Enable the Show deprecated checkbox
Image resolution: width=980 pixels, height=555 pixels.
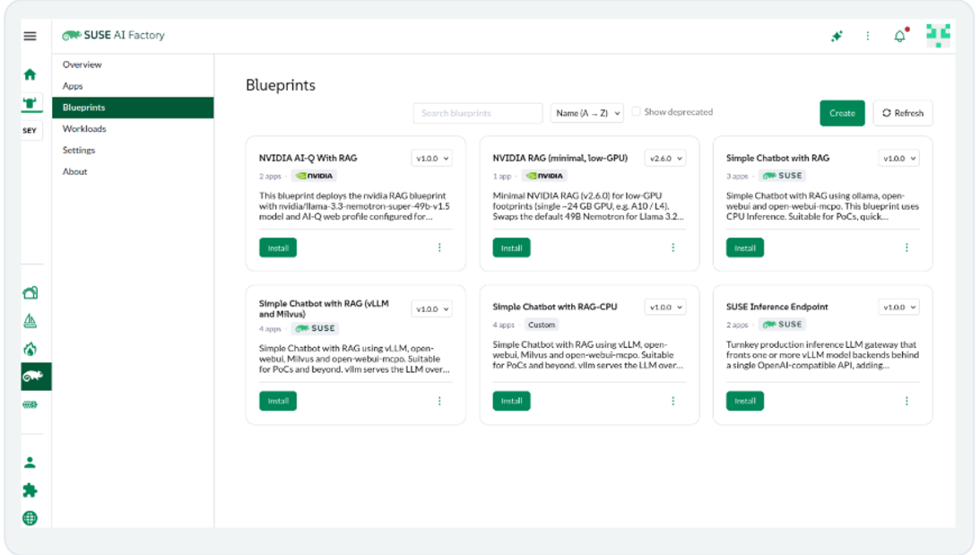[637, 111]
